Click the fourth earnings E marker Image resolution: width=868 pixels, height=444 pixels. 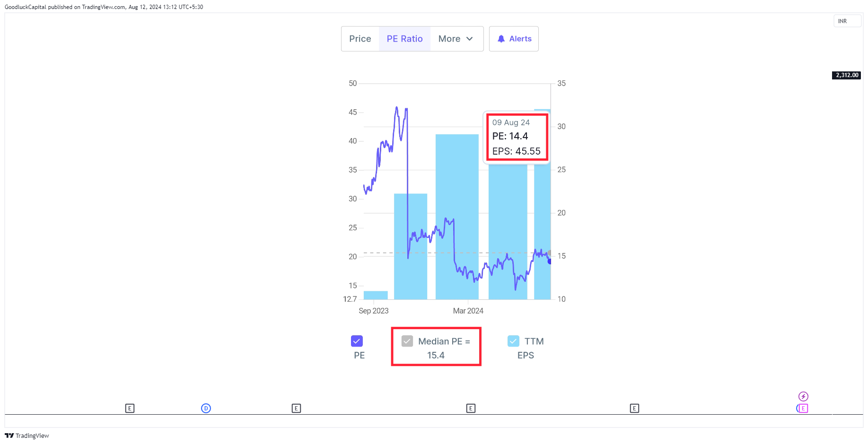click(634, 408)
